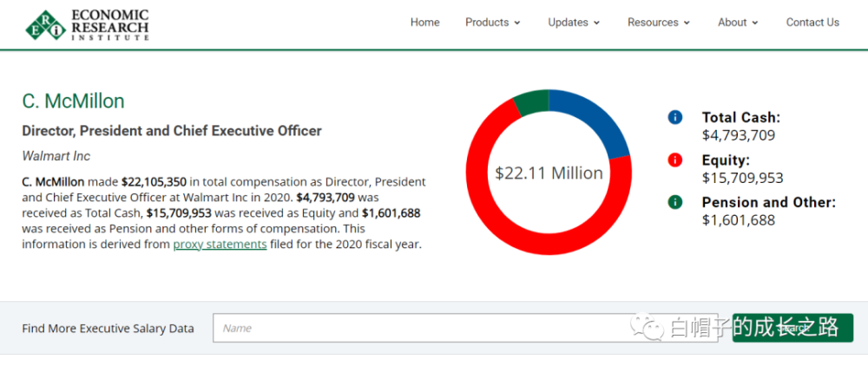This screenshot has width=868, height=366.
Task: Click the red Equity info icon
Action: tap(674, 160)
